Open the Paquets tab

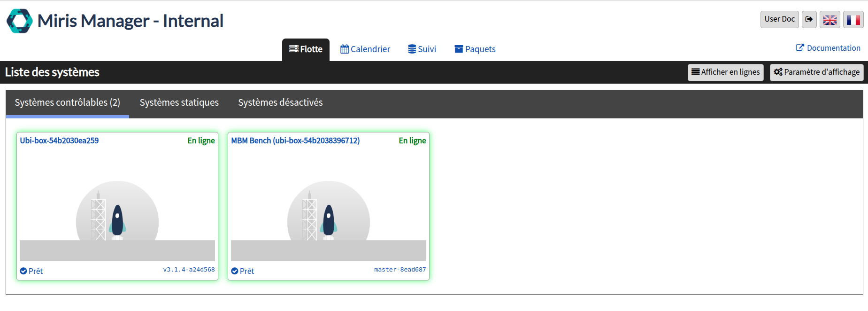click(475, 49)
